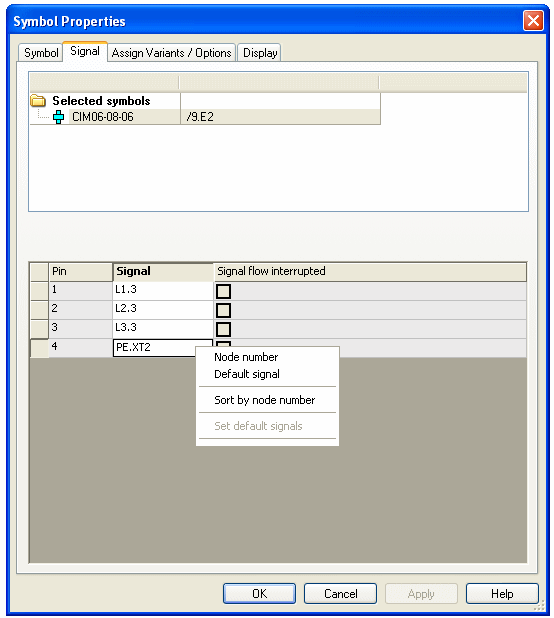This screenshot has width=554, height=618.
Task: Select Sort by node number menu entry
Action: click(264, 400)
